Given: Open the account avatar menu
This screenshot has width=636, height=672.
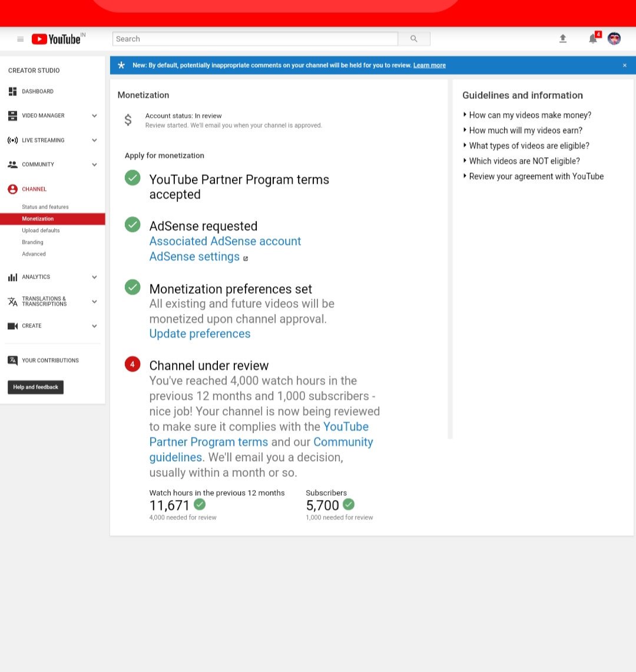Looking at the screenshot, I should pos(614,38).
